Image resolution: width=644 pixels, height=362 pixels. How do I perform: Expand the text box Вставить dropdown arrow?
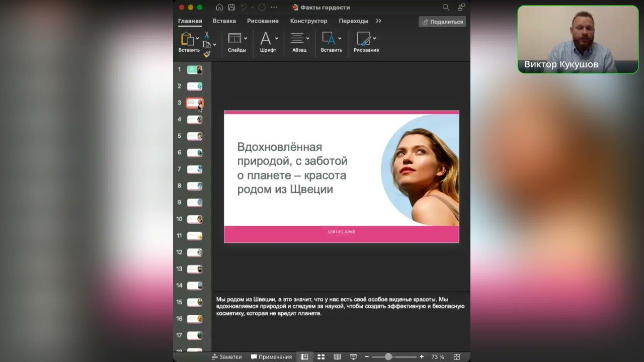point(340,38)
